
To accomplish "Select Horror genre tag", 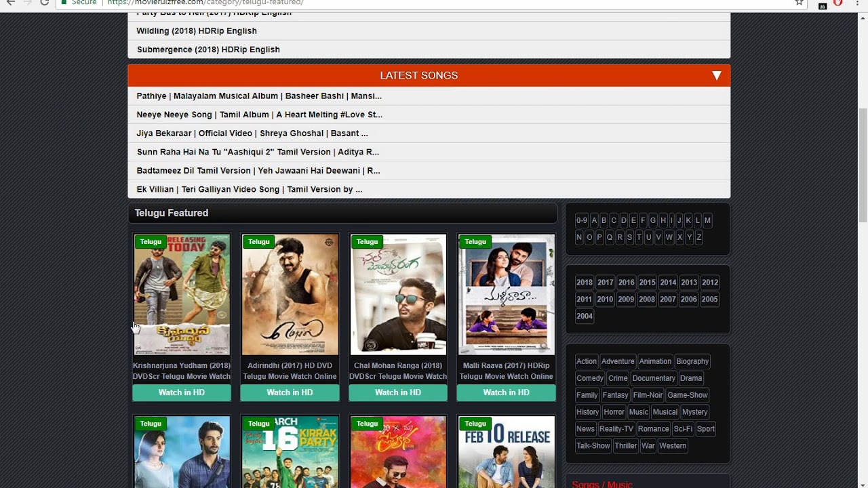I will (614, 413).
